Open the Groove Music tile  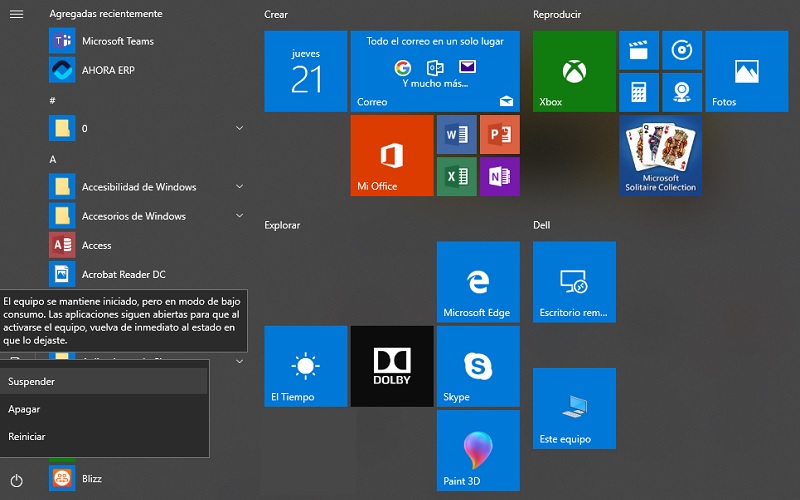pos(682,50)
